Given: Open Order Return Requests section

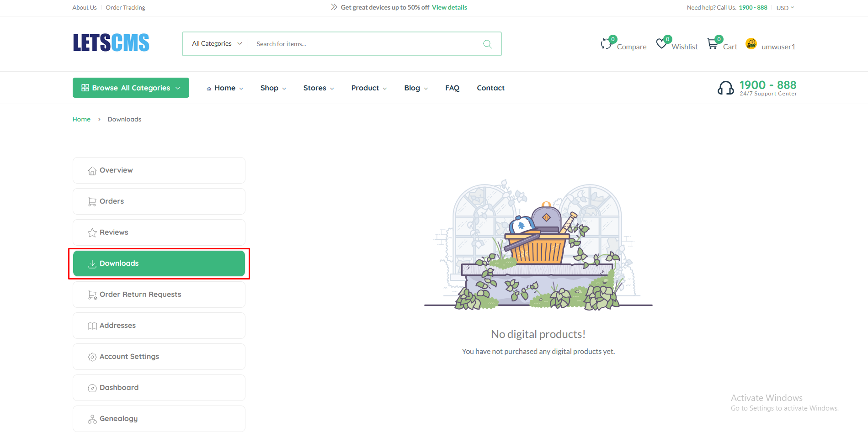Looking at the screenshot, I should tap(140, 295).
